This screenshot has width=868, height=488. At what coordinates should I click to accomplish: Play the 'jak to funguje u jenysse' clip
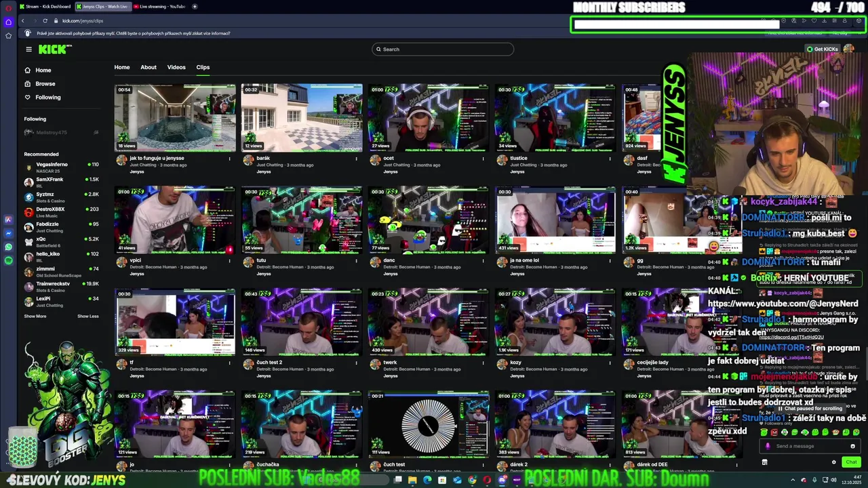[175, 118]
